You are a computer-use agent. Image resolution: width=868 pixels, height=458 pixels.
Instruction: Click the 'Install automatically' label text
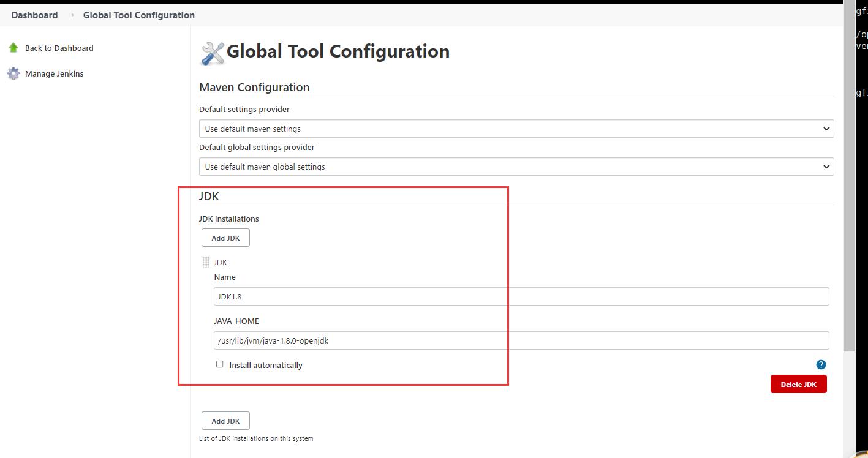pyautogui.click(x=266, y=365)
